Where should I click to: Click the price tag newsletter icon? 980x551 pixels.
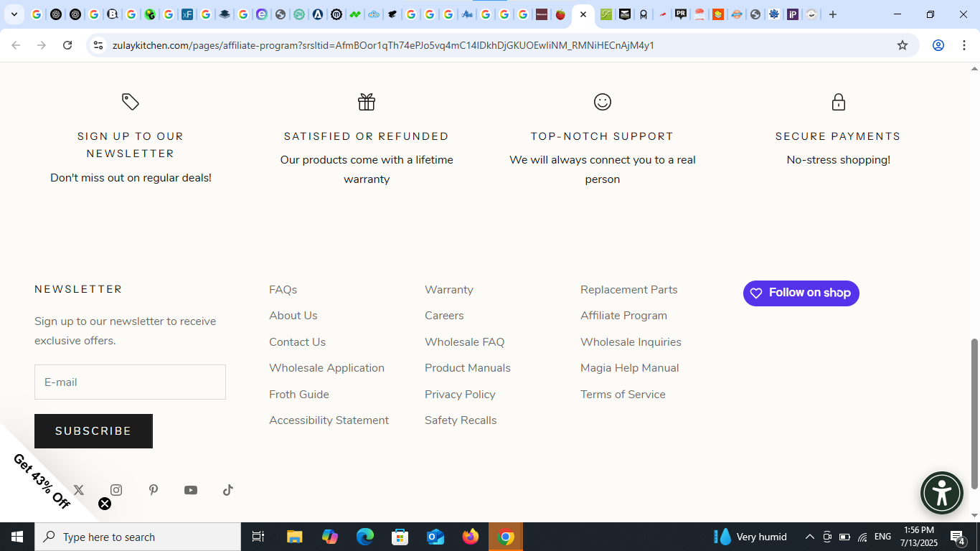point(131,102)
